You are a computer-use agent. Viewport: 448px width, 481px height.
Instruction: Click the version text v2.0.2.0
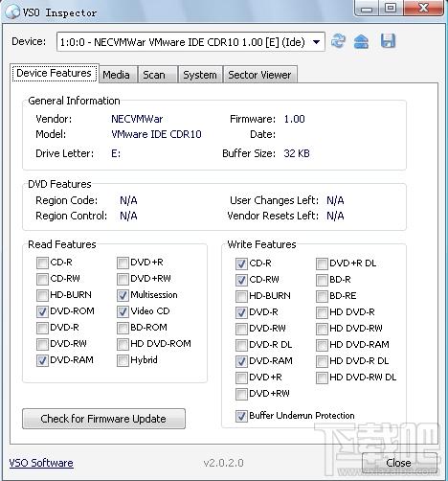(x=224, y=463)
